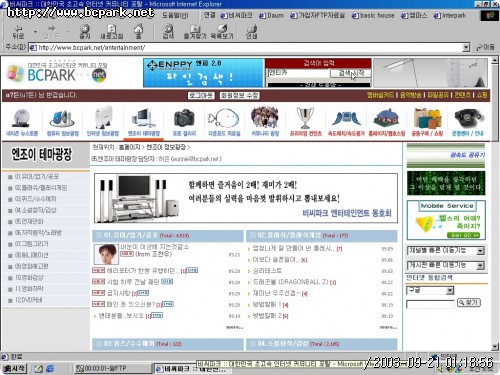
Task: Click the Mobile Service banner
Action: 446,220
